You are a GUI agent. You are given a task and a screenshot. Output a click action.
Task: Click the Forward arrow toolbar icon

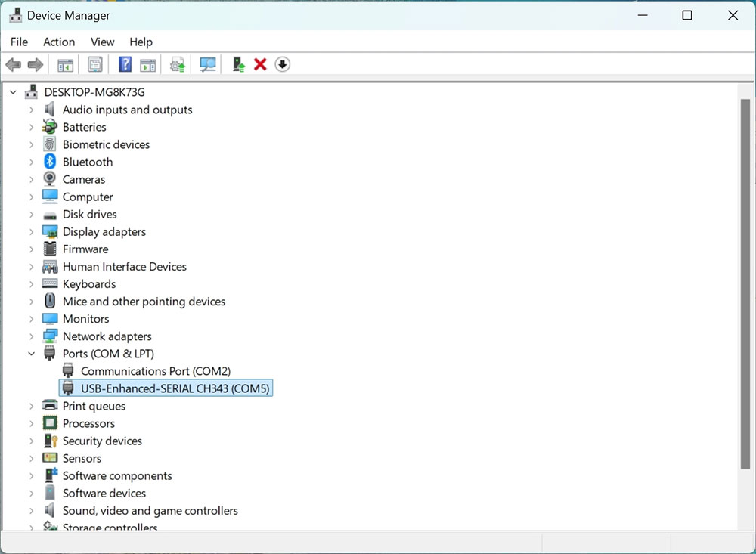click(x=36, y=64)
